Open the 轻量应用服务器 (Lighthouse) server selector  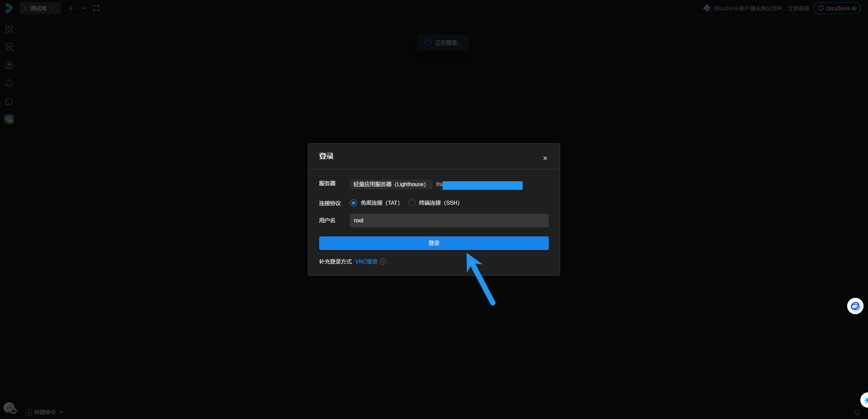[x=390, y=184]
